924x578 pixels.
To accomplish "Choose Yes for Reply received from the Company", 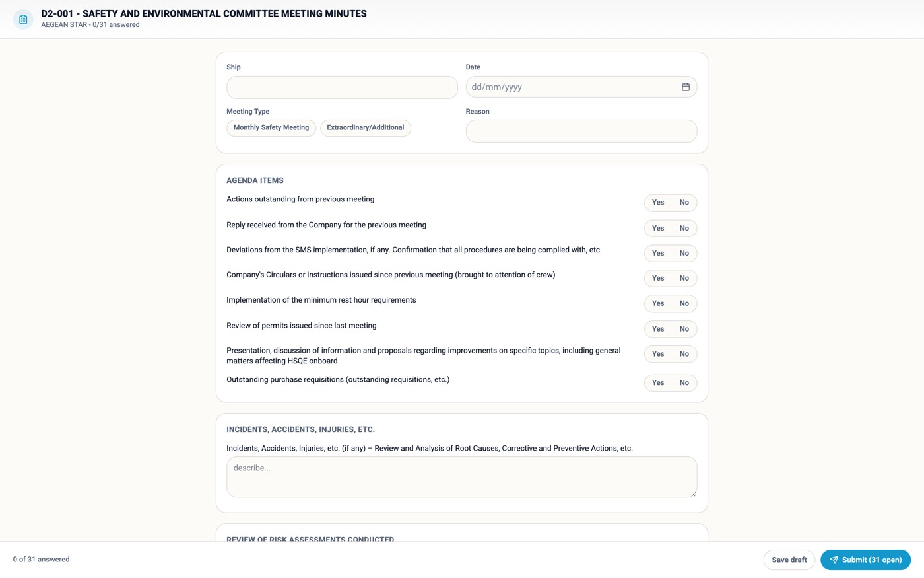I will pos(658,228).
